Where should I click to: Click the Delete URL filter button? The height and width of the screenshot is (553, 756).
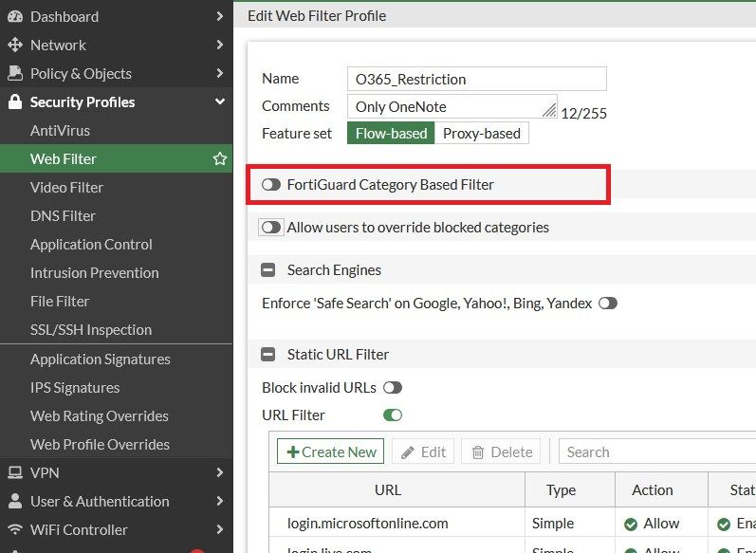(501, 452)
